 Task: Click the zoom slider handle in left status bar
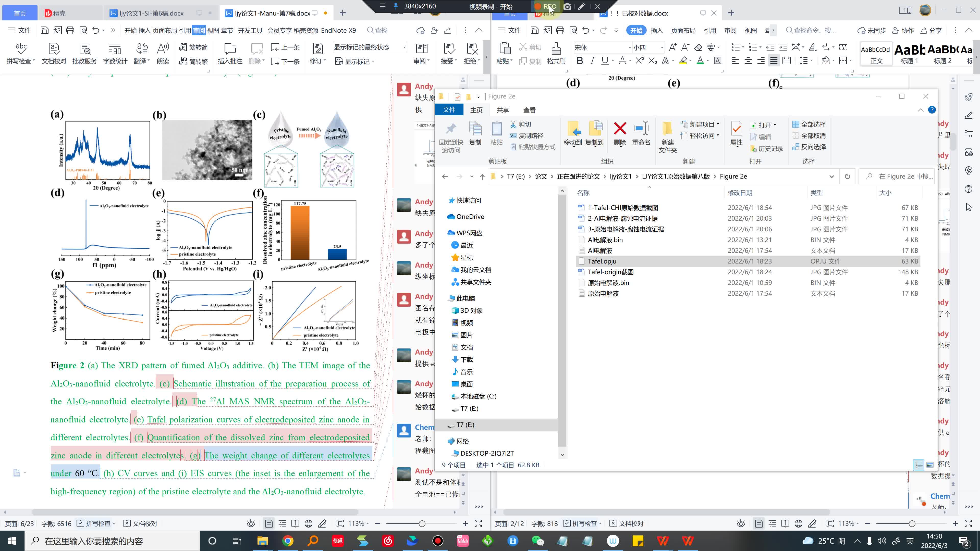pyautogui.click(x=422, y=524)
